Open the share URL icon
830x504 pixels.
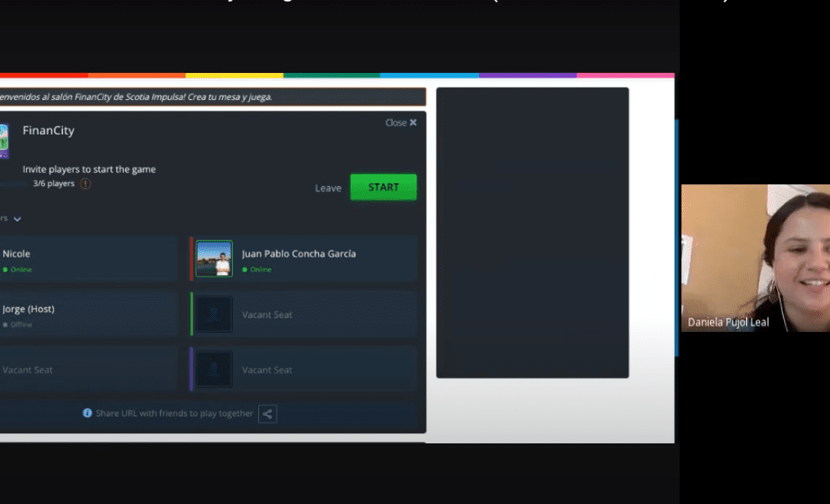point(267,413)
